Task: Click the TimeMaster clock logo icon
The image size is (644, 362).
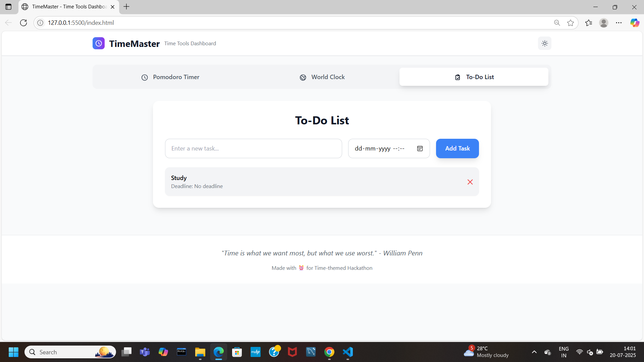Action: click(x=99, y=43)
